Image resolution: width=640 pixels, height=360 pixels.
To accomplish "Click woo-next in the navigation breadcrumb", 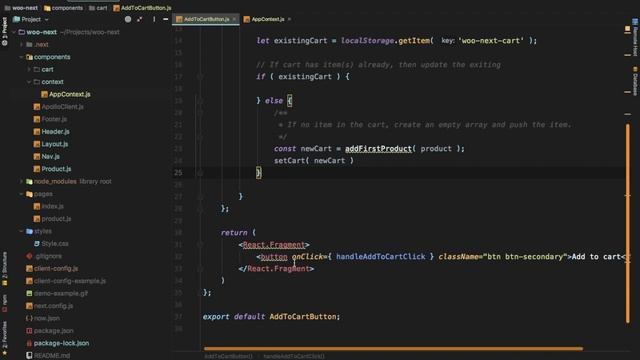I will click(x=21, y=8).
